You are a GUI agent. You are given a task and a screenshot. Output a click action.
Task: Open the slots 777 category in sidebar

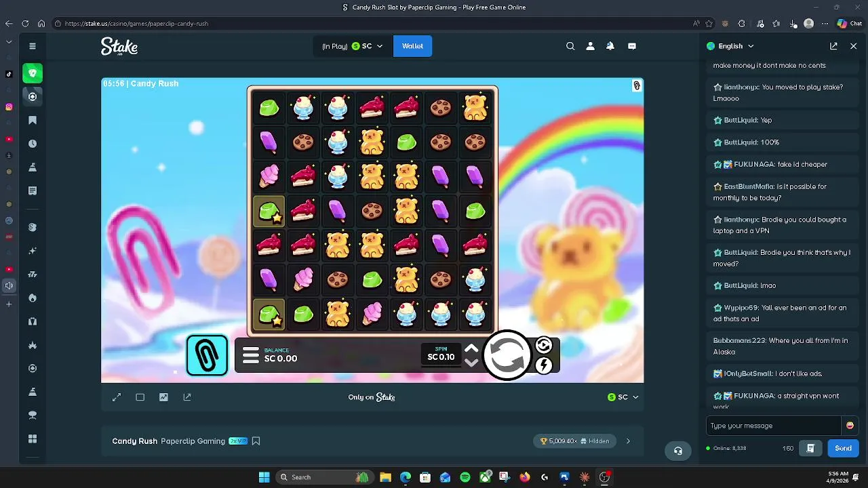(33, 274)
